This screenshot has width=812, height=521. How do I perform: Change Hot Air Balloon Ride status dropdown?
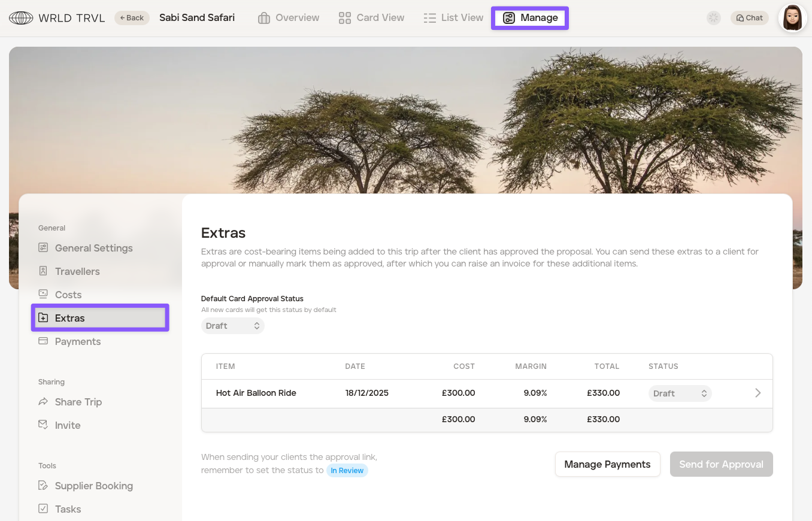pos(680,393)
